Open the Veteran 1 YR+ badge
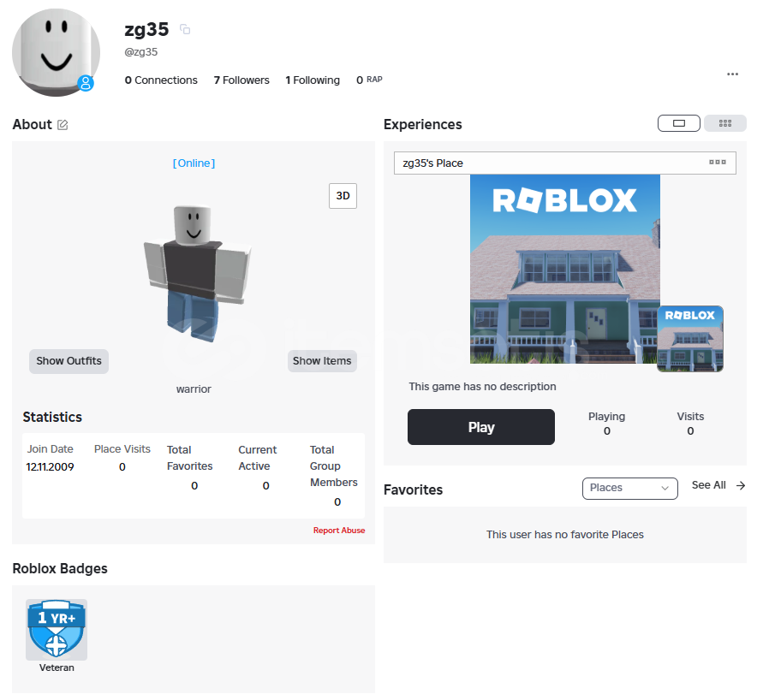This screenshot has height=700, width=769. pyautogui.click(x=57, y=630)
